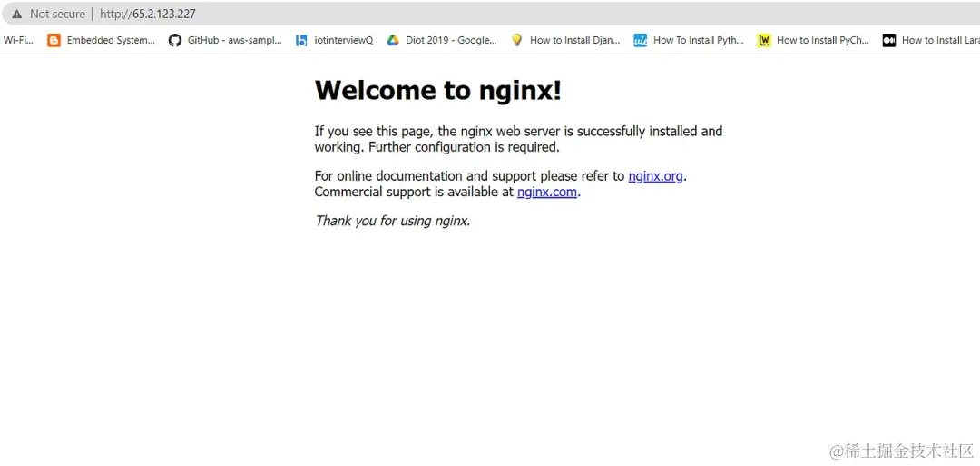Open the GitHub - aws-sampl bookmark
Image resolution: width=980 pixels, height=466 pixels.
point(234,40)
